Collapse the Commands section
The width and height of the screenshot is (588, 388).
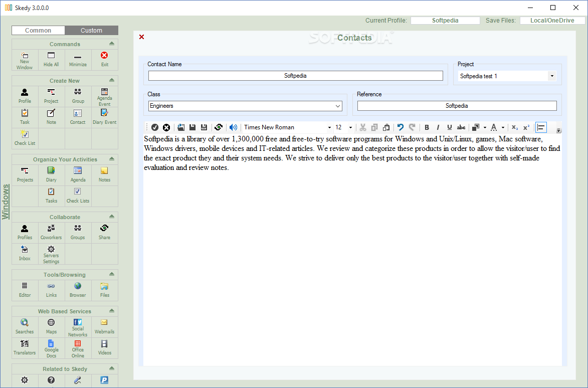tap(112, 44)
